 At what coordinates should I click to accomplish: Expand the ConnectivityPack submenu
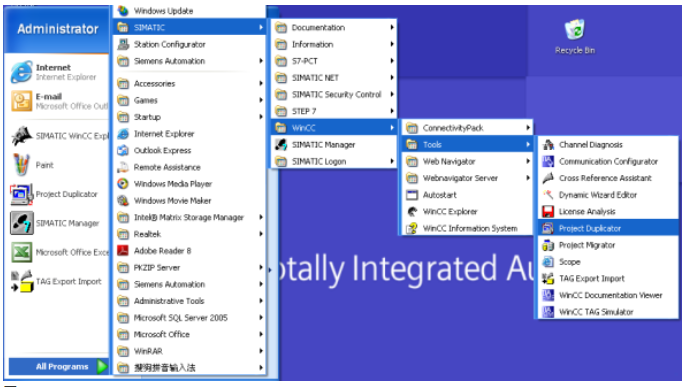[x=467, y=128]
